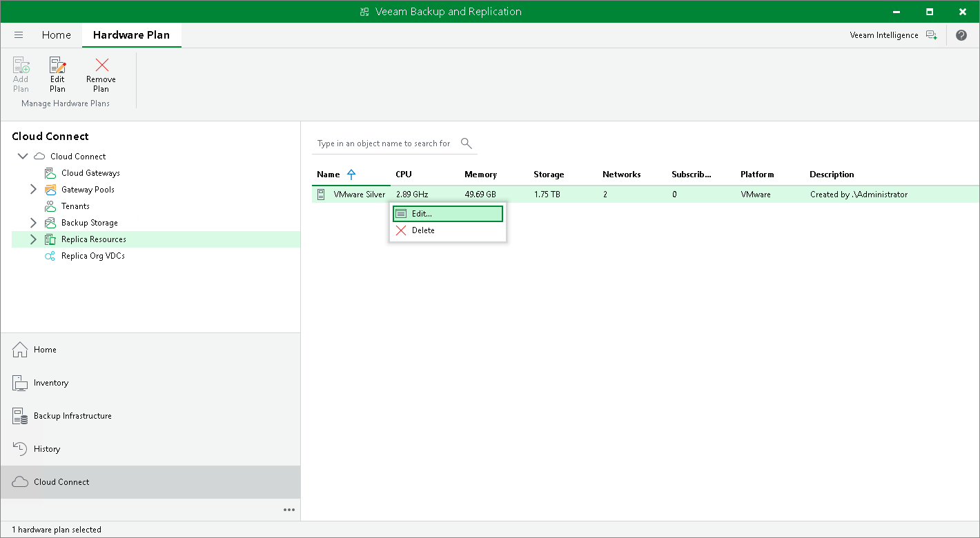
Task: Click the Gateway Pools tree icon
Action: pyautogui.click(x=50, y=190)
